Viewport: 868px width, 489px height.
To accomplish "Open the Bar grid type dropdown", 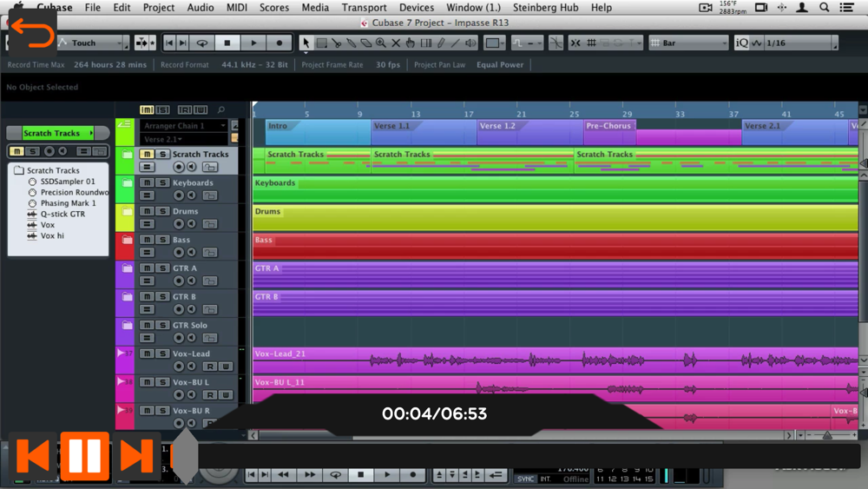I will coord(688,43).
